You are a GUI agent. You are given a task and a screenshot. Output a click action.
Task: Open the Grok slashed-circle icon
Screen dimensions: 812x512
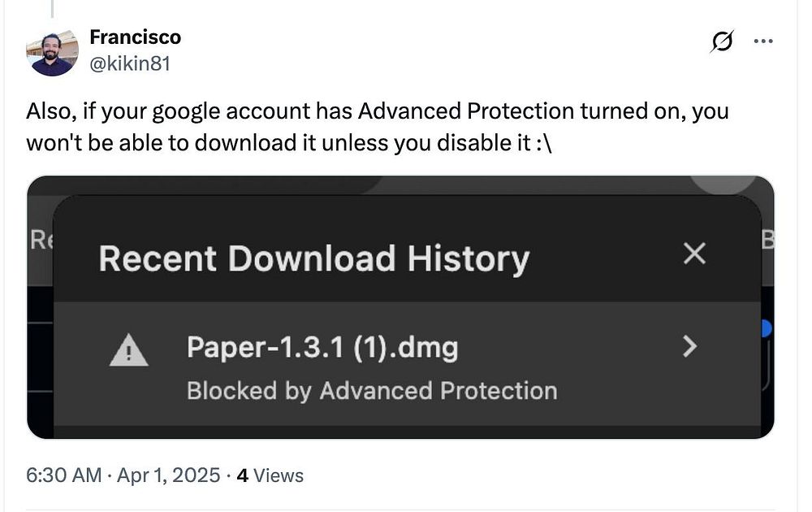click(721, 41)
